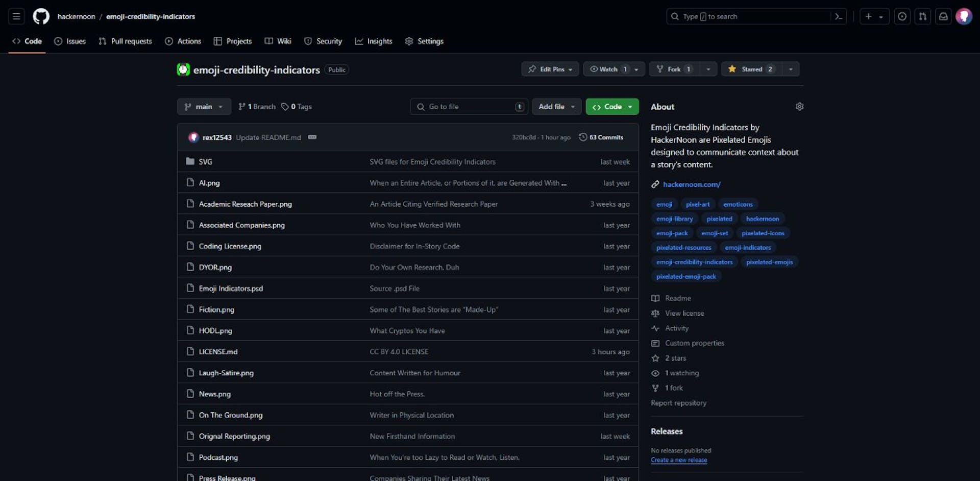The image size is (980, 481).
Task: Open the emoji-pack topic tag
Action: pyautogui.click(x=672, y=233)
